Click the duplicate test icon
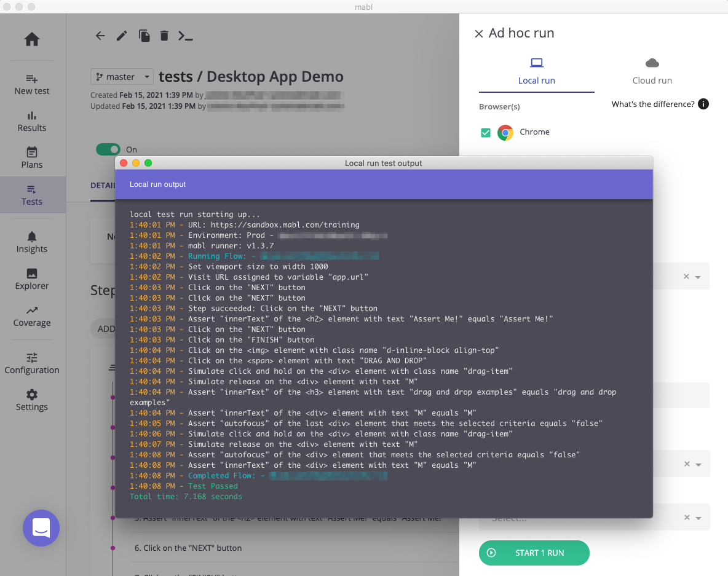This screenshot has width=728, height=576. pos(144,36)
